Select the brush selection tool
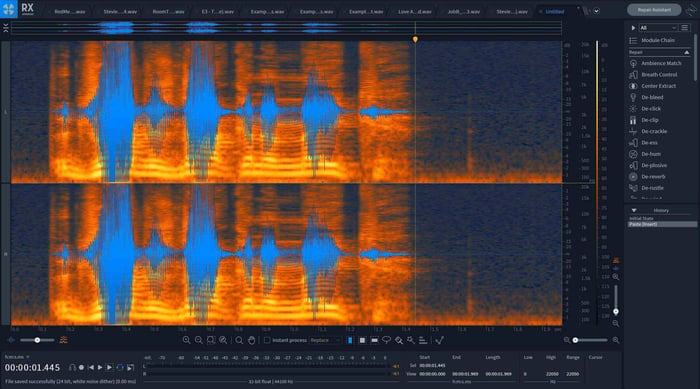This screenshot has width=700, height=389. [399, 340]
